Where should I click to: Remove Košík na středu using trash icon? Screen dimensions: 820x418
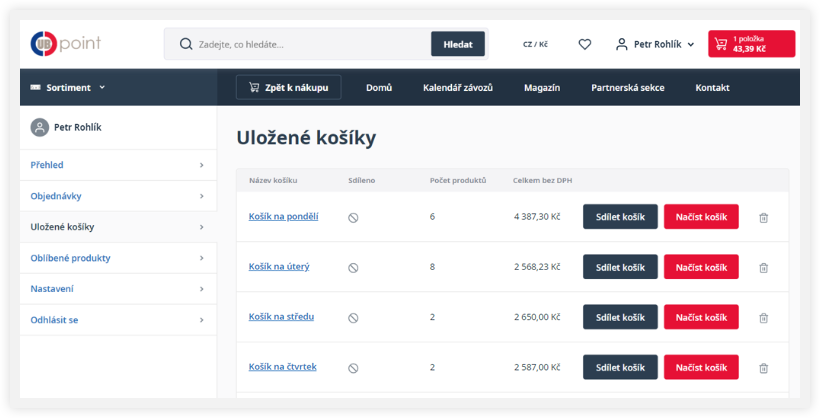[x=763, y=317]
